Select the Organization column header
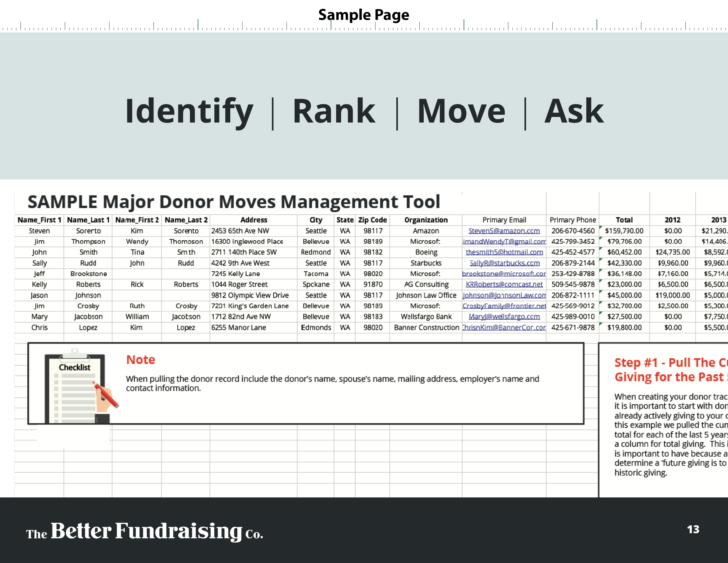Screen dimensions: 728x563 [x=426, y=220]
